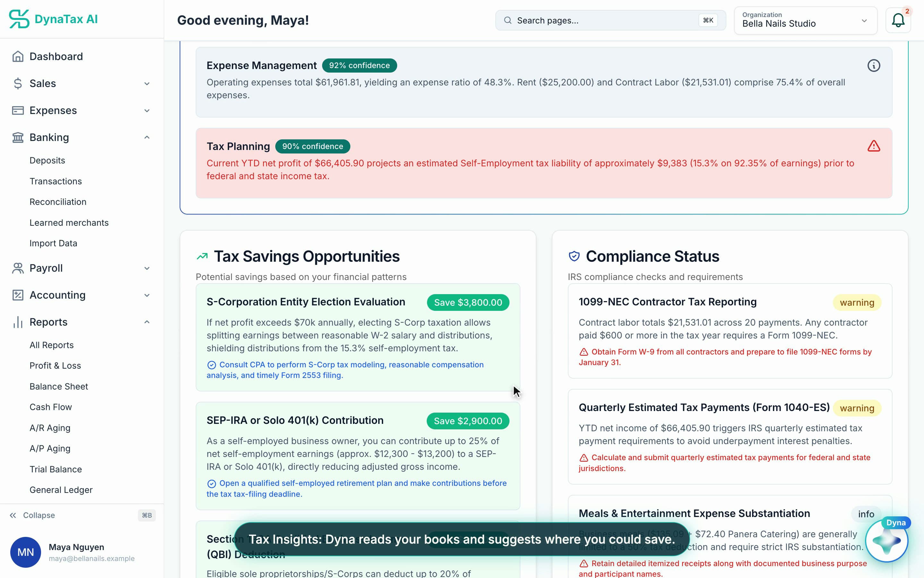Screen dimensions: 924x578
Task: Click the Meals & Entertainment info badge
Action: (866, 514)
